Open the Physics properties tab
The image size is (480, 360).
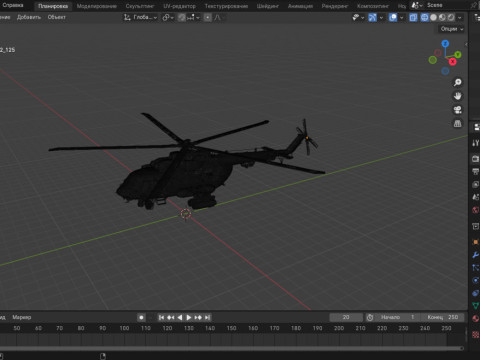pos(476,280)
